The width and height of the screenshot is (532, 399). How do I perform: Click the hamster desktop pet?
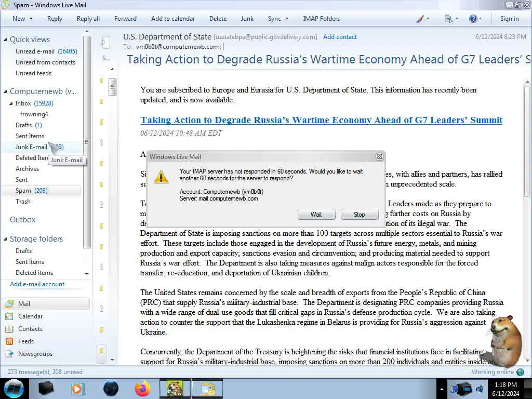click(x=505, y=341)
